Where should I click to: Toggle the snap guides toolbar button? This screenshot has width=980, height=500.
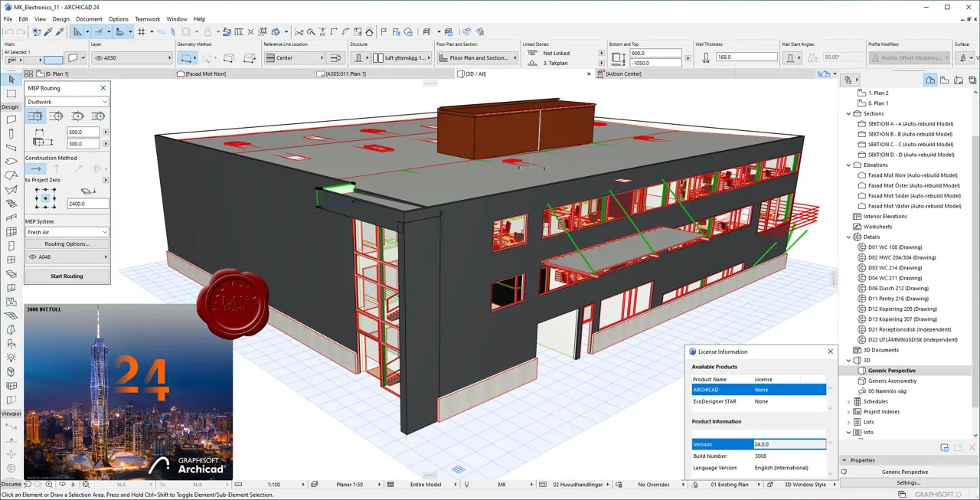(x=99, y=31)
